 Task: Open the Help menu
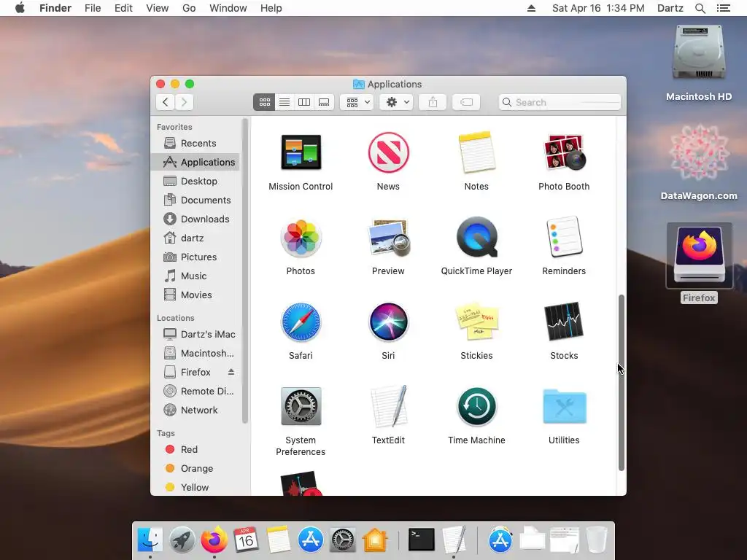(x=271, y=8)
